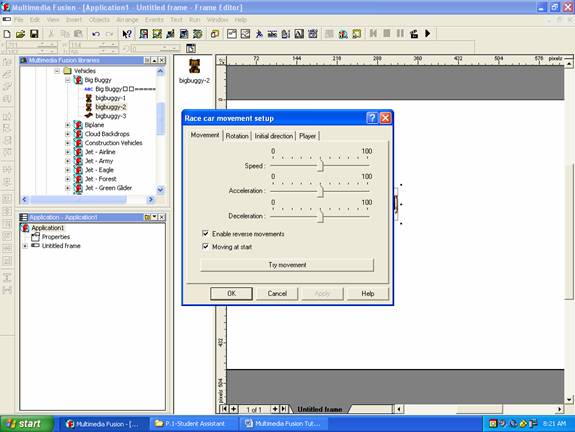Toggle Enable reverse movements checkbox
Viewport: 575px width, 432px height.
(205, 233)
